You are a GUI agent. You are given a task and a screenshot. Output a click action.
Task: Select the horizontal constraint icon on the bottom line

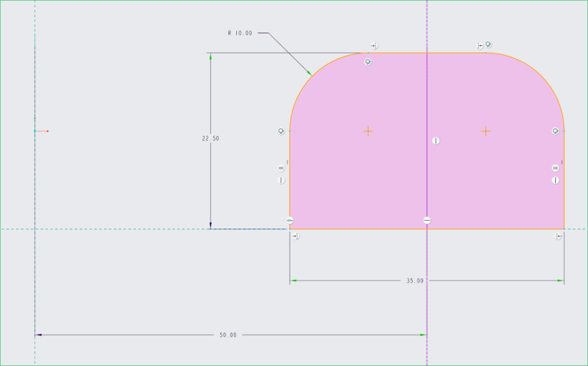pos(427,221)
